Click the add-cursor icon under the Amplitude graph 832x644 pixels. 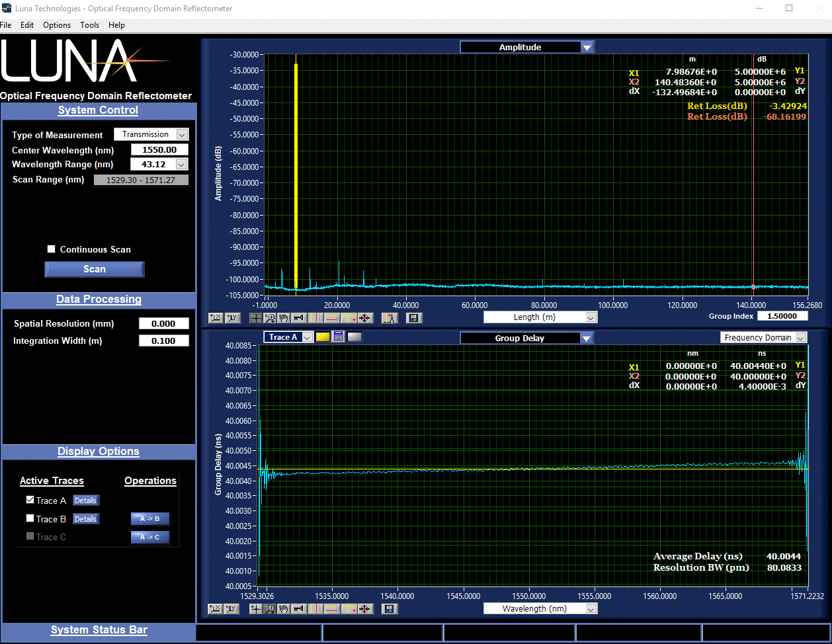pyautogui.click(x=349, y=318)
